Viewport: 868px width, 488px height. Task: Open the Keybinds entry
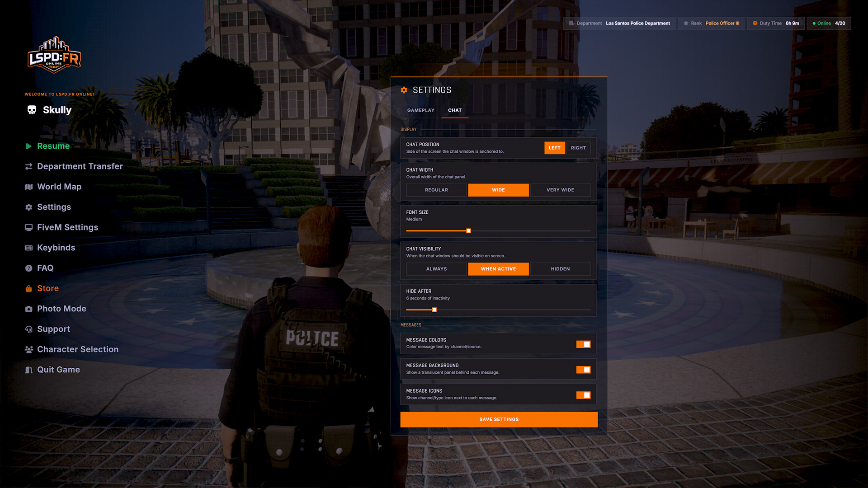coord(56,248)
